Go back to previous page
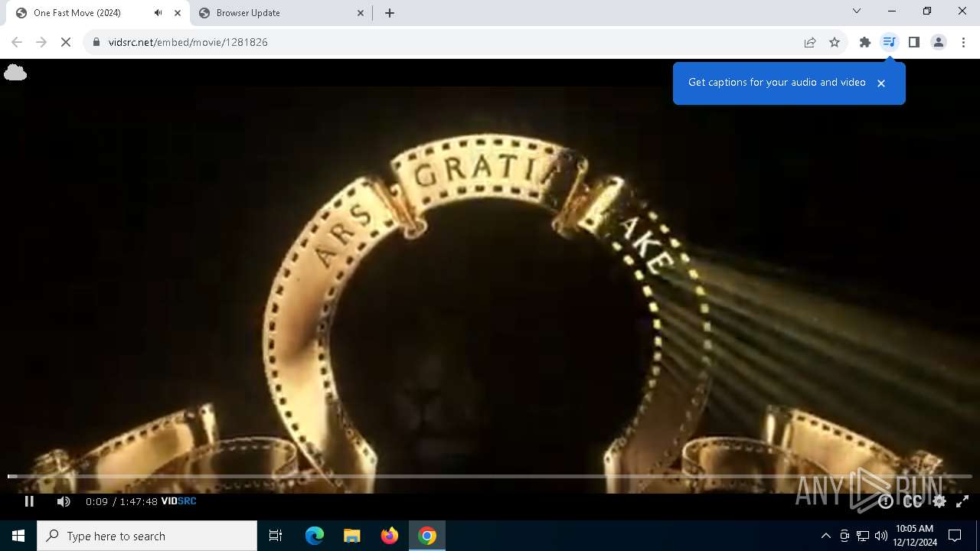980x551 pixels. 17,42
